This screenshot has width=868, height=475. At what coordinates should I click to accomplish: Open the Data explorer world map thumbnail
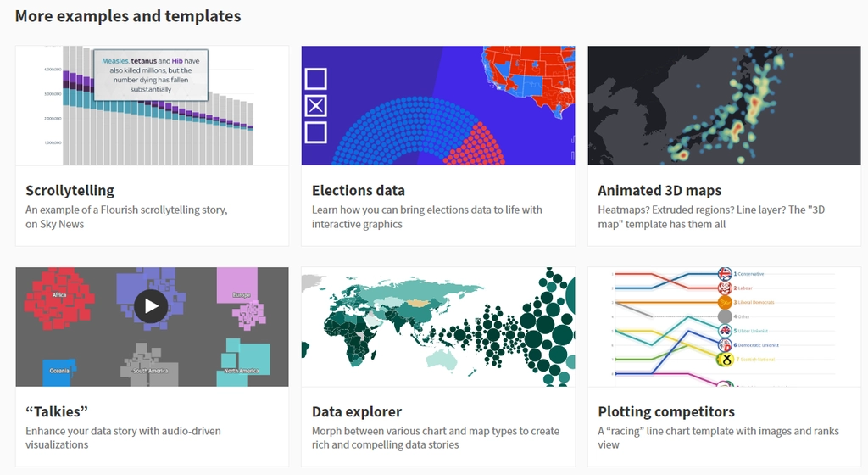pos(438,327)
